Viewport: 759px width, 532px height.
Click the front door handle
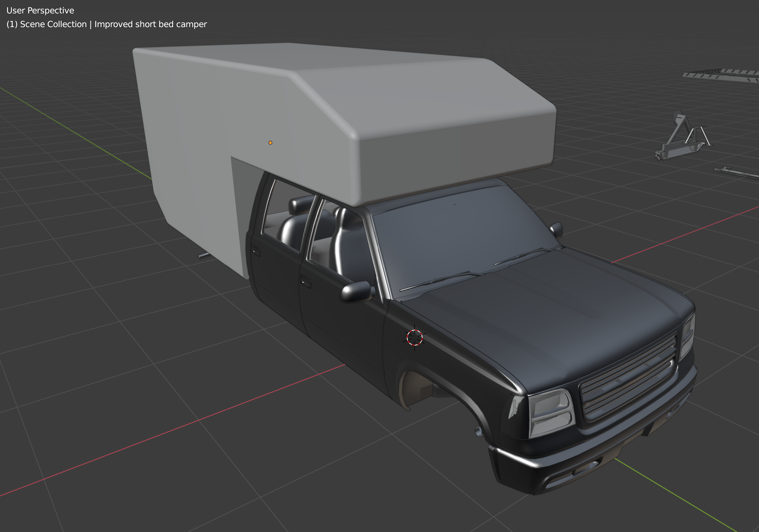(x=306, y=282)
